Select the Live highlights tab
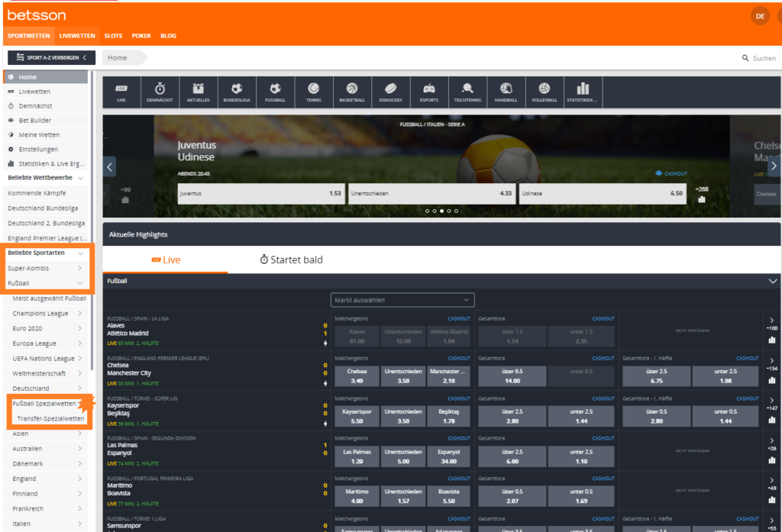 [166, 260]
